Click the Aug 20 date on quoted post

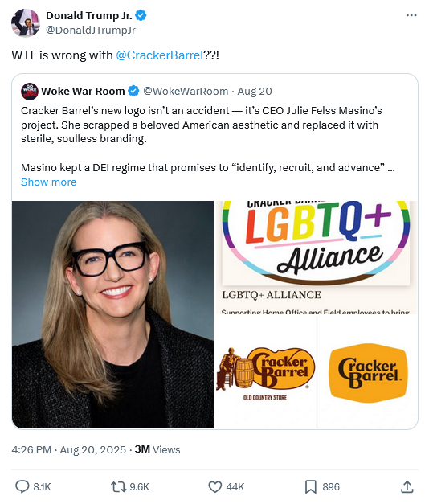[255, 92]
